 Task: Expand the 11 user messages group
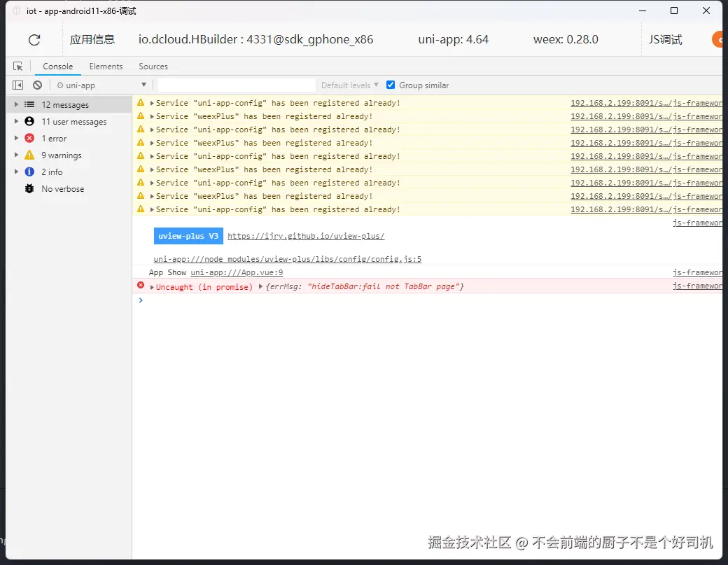click(x=16, y=121)
